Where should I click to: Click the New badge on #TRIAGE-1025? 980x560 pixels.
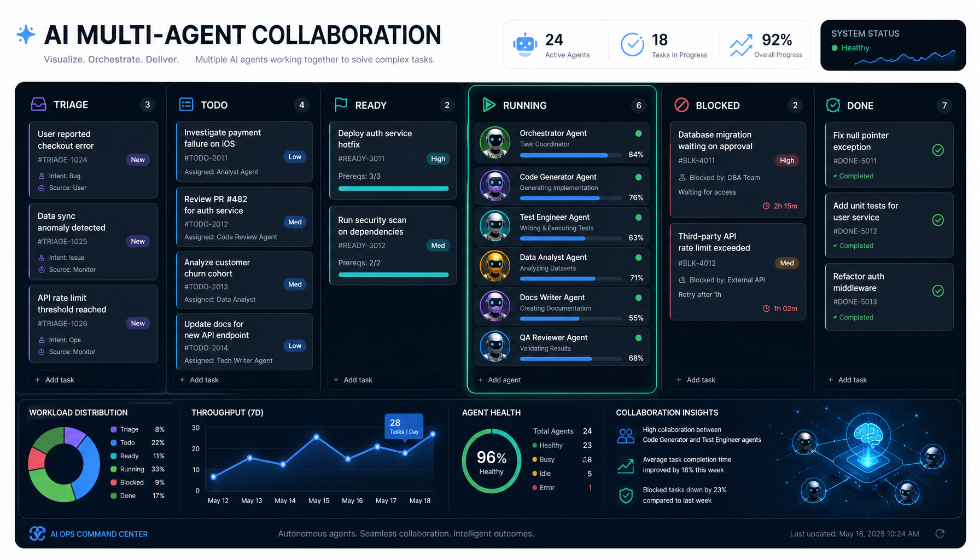point(138,241)
